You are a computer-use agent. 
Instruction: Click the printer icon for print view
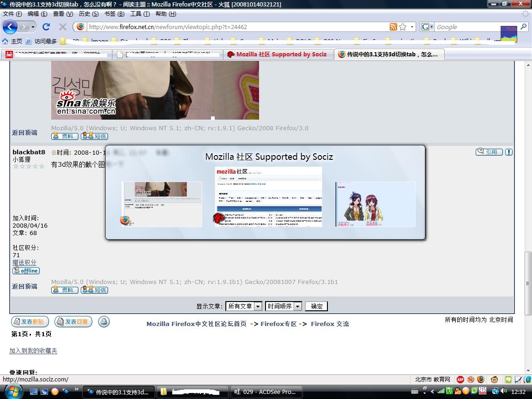pos(104,321)
